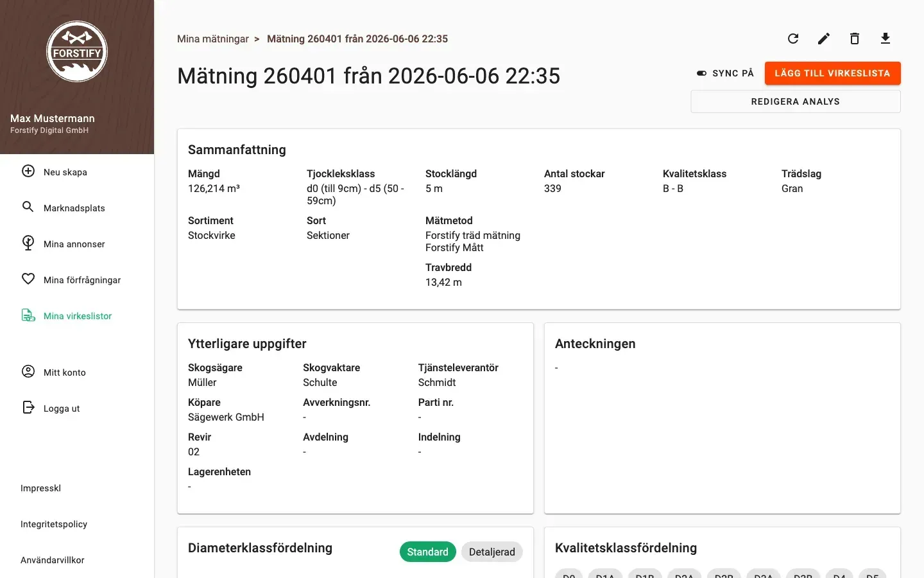
Task: Click the plus circle icon by Neu skapa
Action: tap(28, 171)
